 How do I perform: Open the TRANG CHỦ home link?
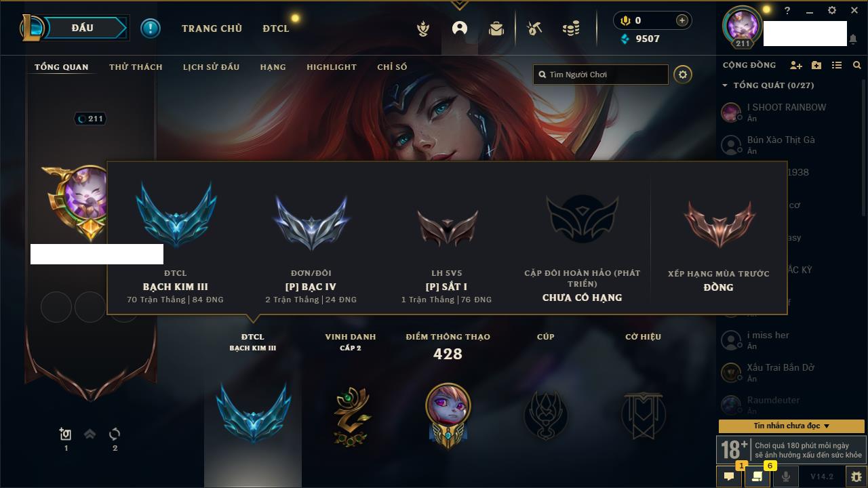pos(212,28)
